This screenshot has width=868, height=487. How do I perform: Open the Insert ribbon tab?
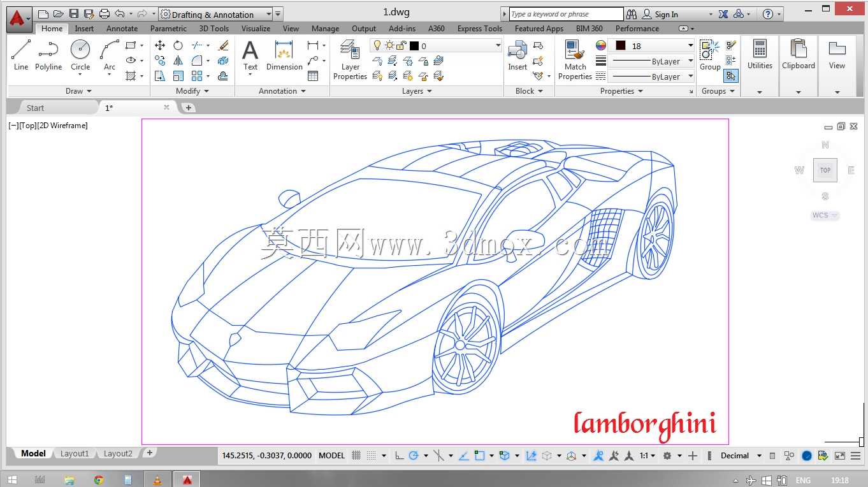pos(84,28)
